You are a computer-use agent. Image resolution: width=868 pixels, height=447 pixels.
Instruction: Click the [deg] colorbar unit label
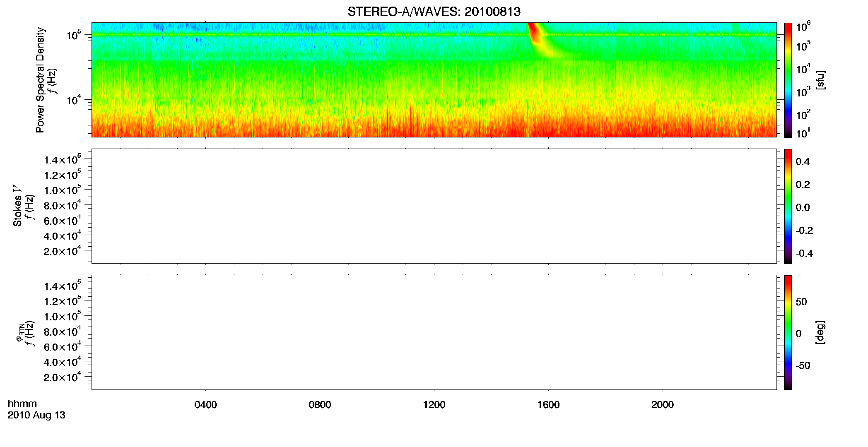[x=820, y=332]
